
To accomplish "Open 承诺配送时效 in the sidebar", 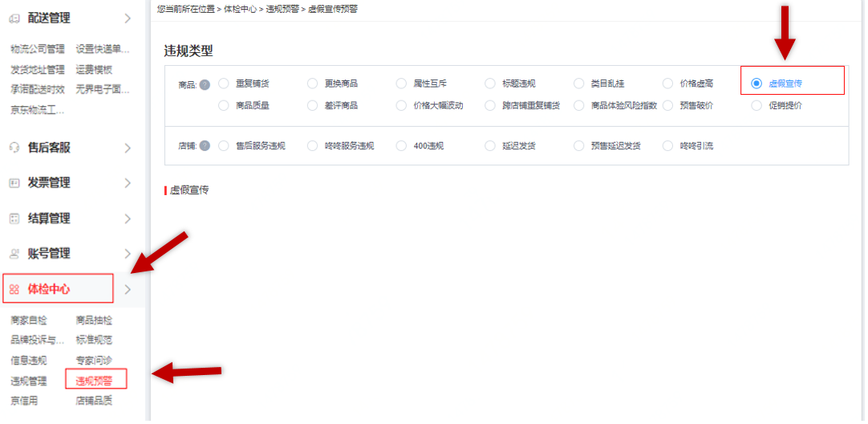I will pos(38,89).
